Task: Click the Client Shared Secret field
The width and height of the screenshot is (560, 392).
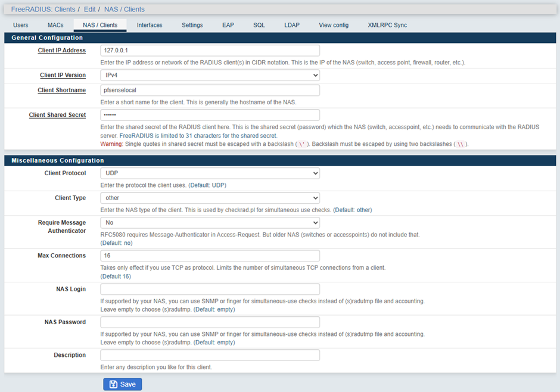Action: click(x=210, y=115)
